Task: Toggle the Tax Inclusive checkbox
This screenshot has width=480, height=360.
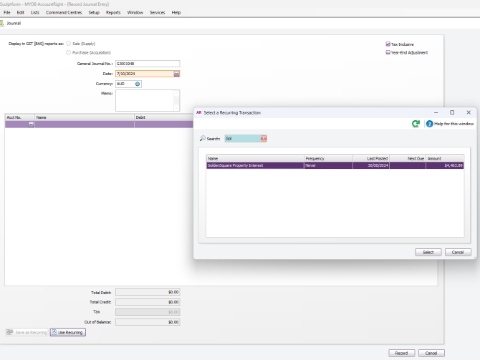Action: click(388, 44)
